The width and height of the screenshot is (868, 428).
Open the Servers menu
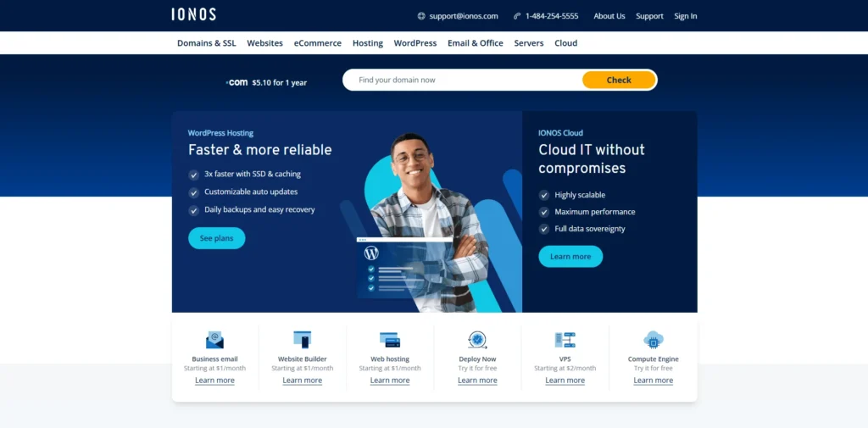click(x=529, y=43)
